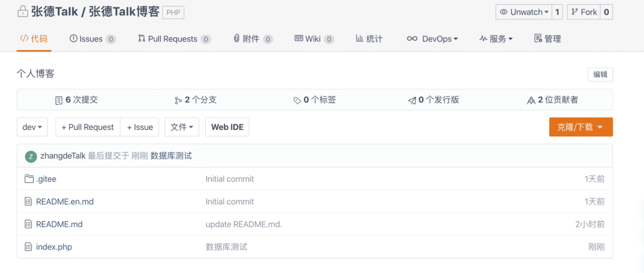Click the contributors icon beside 2 位贡献者

[x=531, y=100]
